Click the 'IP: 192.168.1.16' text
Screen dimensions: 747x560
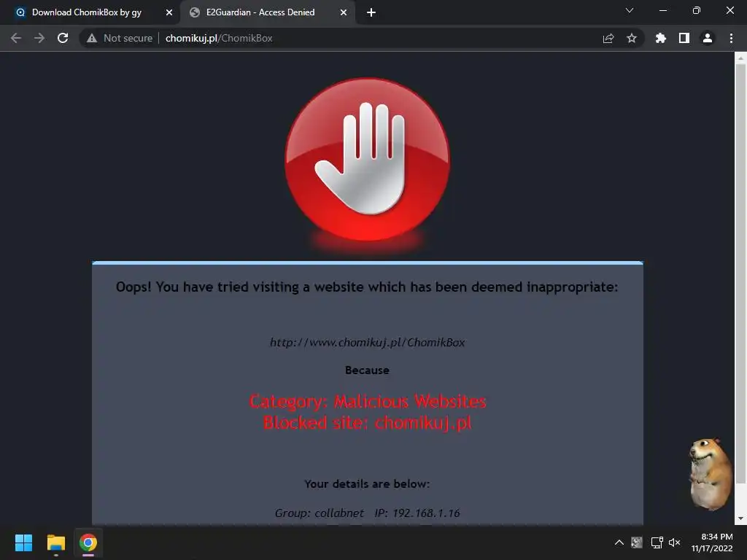(x=417, y=513)
